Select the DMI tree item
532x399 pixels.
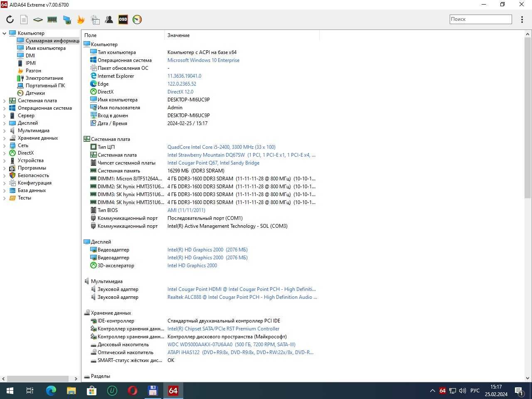30,56
